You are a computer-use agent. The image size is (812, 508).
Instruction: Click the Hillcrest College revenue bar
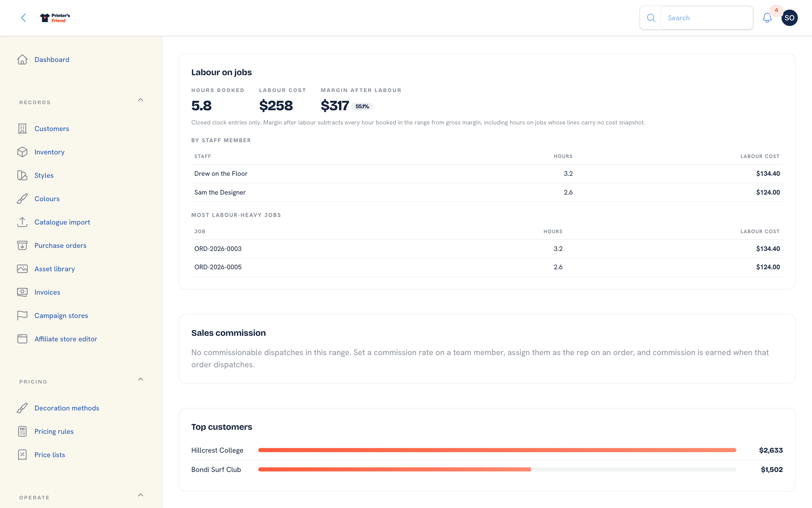tap(497, 450)
